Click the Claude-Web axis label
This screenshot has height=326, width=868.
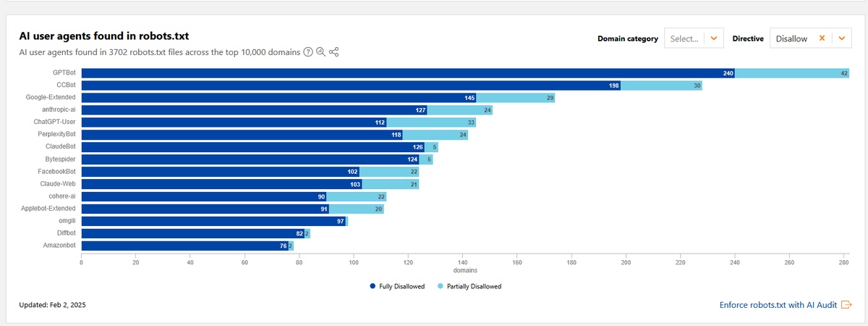(59, 183)
